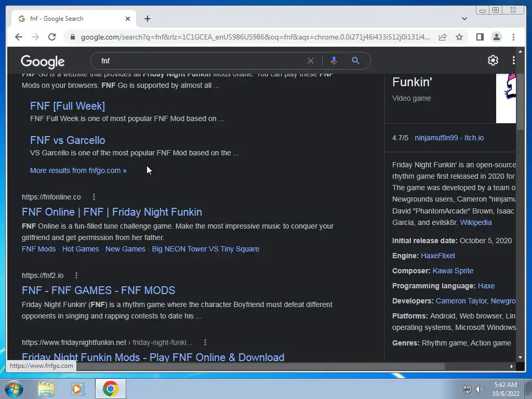Open the 'New Games' sitelink

(x=125, y=249)
